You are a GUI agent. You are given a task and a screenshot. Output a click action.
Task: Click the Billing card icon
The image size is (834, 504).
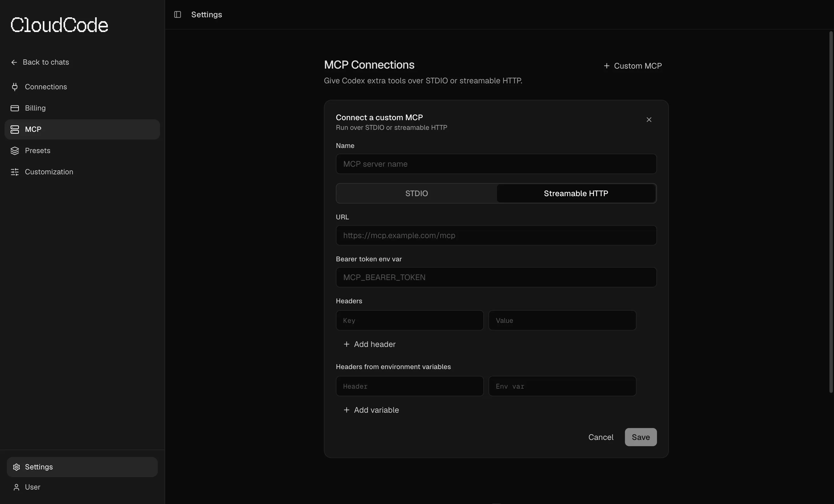point(14,108)
